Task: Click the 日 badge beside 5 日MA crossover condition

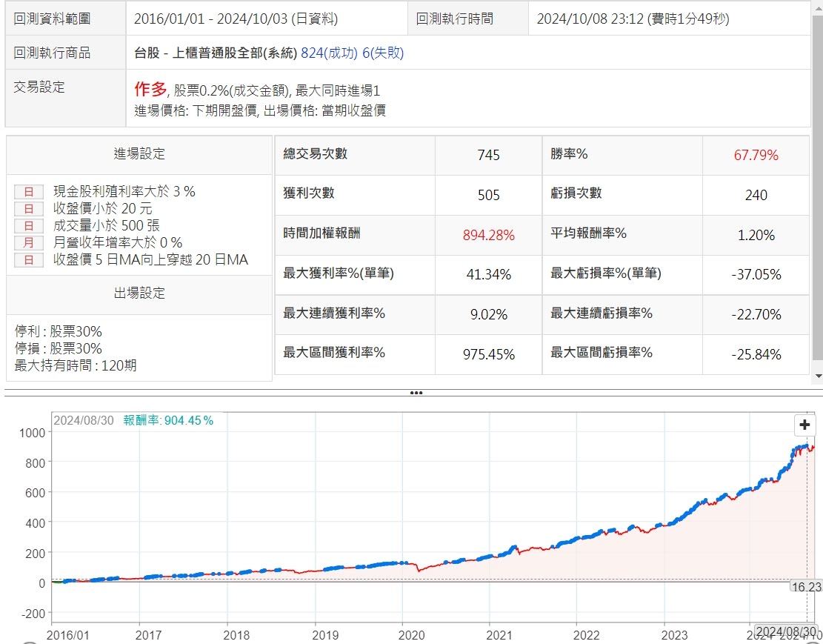Action: [29, 260]
